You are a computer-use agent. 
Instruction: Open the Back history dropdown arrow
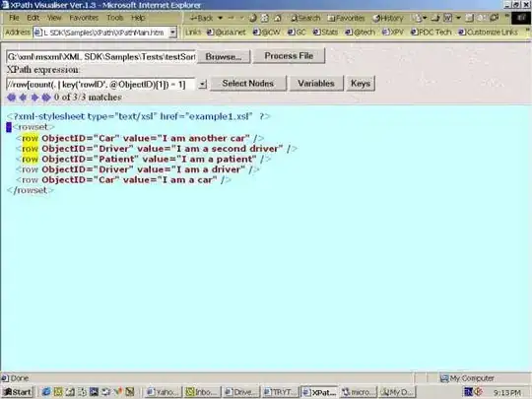click(221, 18)
